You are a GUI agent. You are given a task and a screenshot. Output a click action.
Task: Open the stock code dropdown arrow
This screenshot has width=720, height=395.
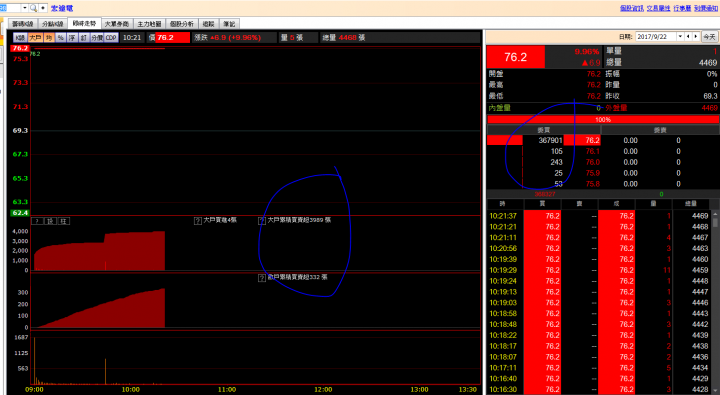[25, 8]
